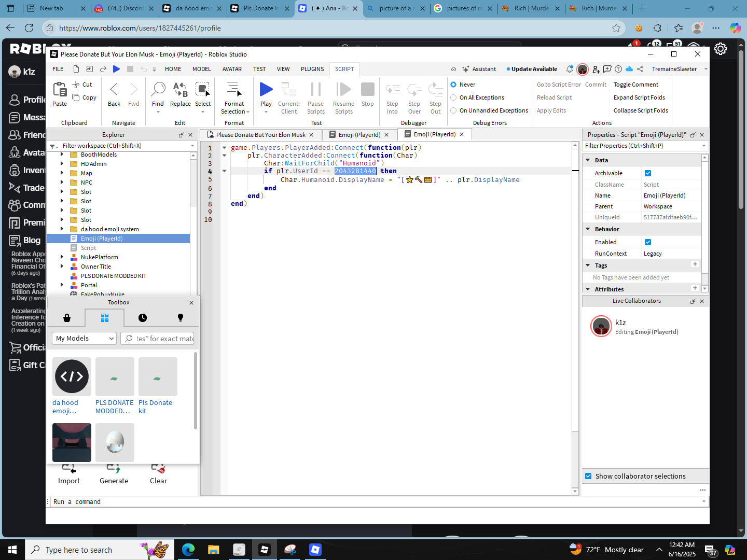This screenshot has height=560, width=747.
Task: Open the HOME ribbon tab
Action: (173, 69)
